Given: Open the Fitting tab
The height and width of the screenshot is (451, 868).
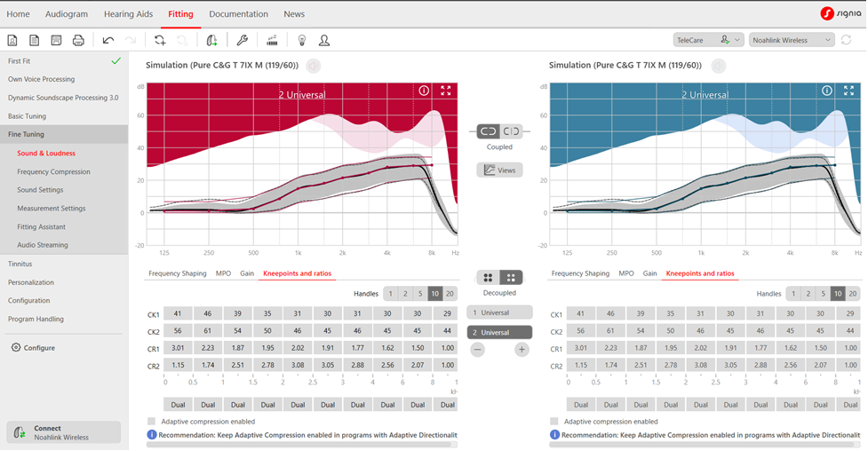Looking at the screenshot, I should click(180, 14).
